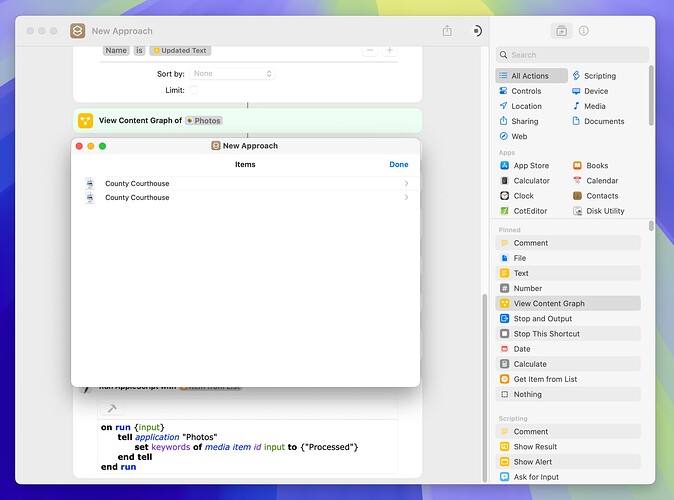
Task: Select the Ask for Input action
Action: point(568,477)
